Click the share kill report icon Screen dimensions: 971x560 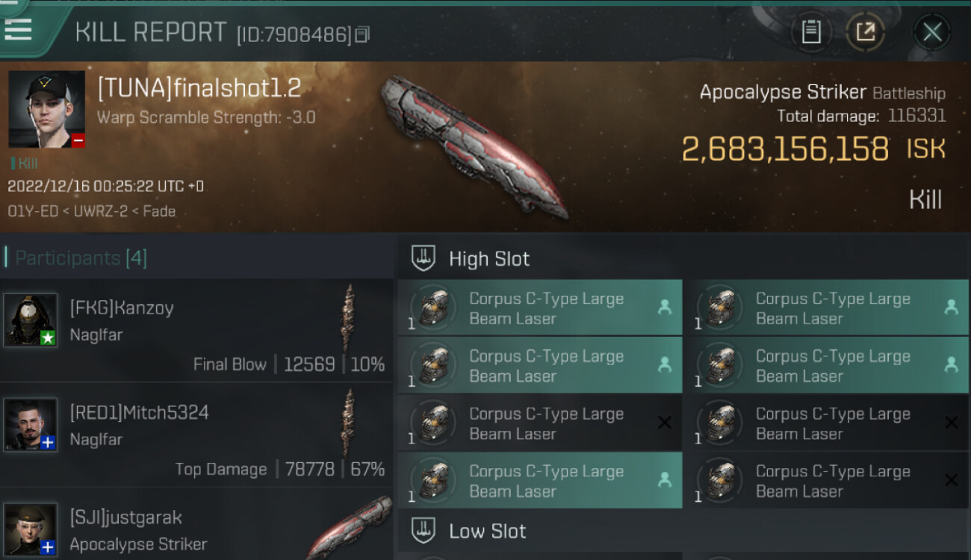tap(865, 32)
